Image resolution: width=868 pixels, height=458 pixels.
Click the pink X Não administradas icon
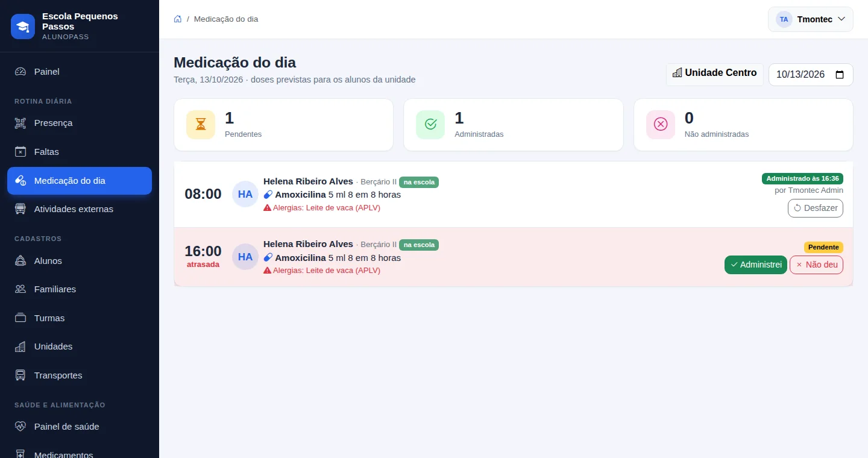661,125
